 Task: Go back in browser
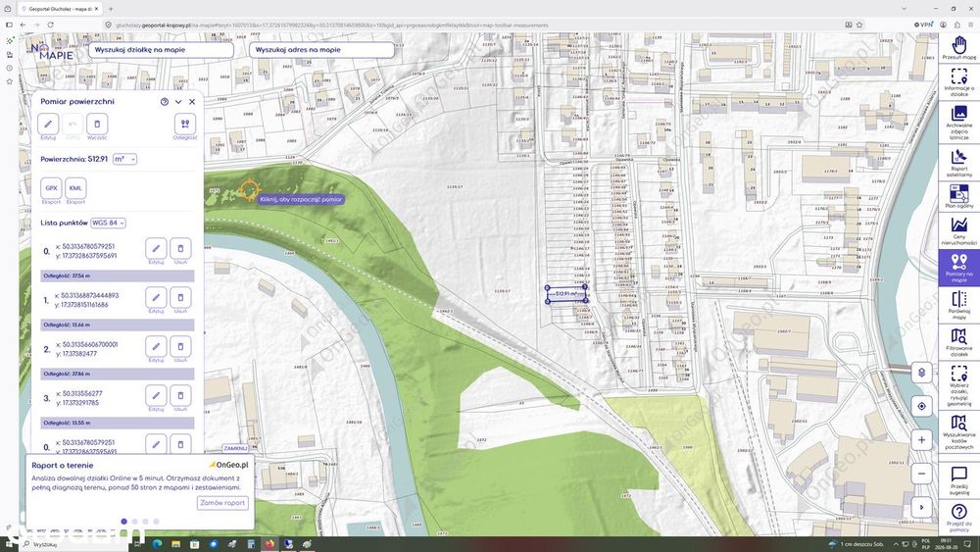click(x=23, y=25)
